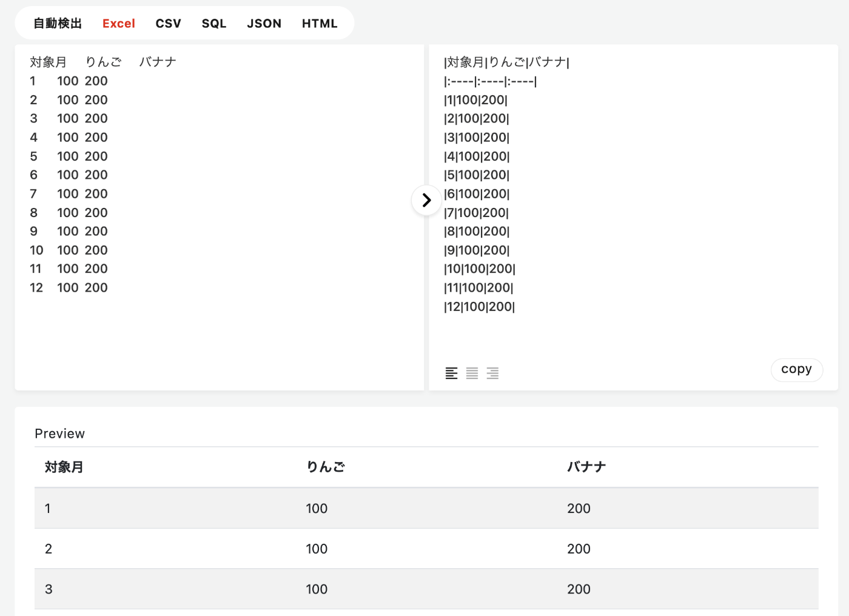Set right alignment icon

(x=492, y=373)
